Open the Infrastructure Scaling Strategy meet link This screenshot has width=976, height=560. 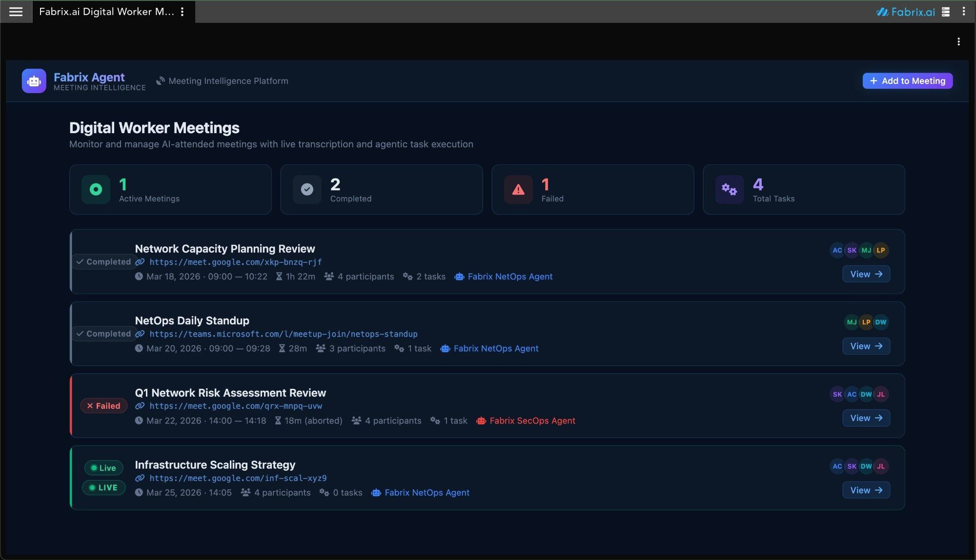point(238,478)
